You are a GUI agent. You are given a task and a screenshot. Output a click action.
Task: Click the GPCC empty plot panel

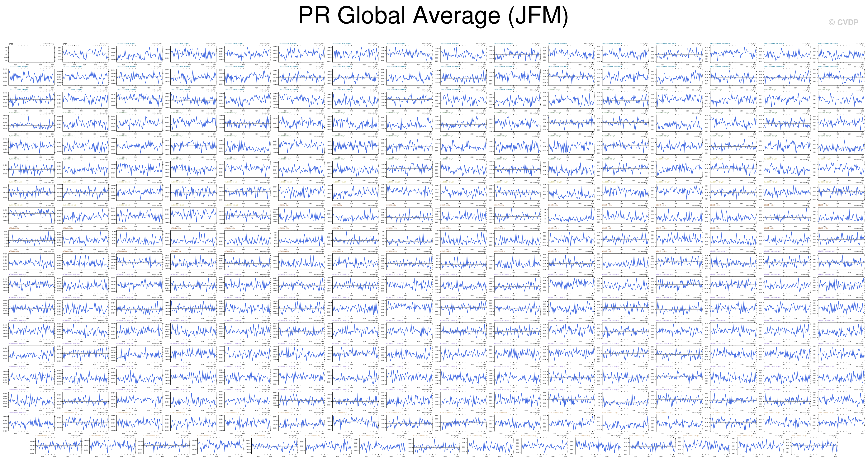point(31,54)
